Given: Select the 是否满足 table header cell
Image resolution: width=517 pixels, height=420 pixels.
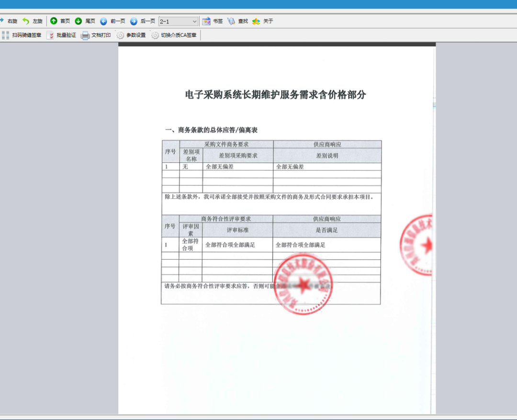Looking at the screenshot, I should click(326, 230).
